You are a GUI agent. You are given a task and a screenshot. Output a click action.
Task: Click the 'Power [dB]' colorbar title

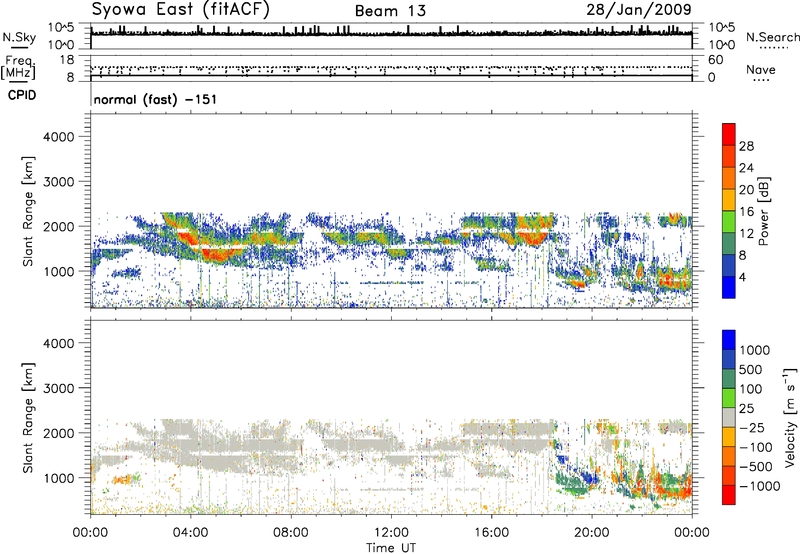(763, 211)
